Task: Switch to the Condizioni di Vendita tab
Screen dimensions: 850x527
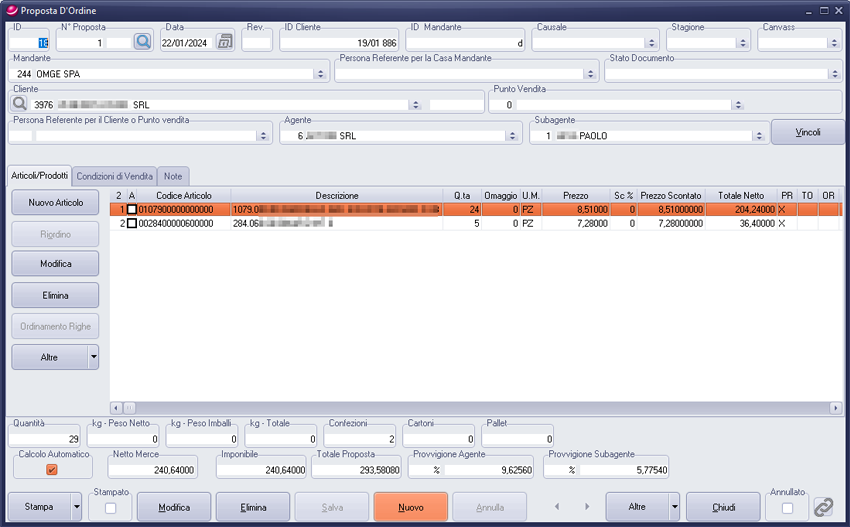Action: click(115, 176)
